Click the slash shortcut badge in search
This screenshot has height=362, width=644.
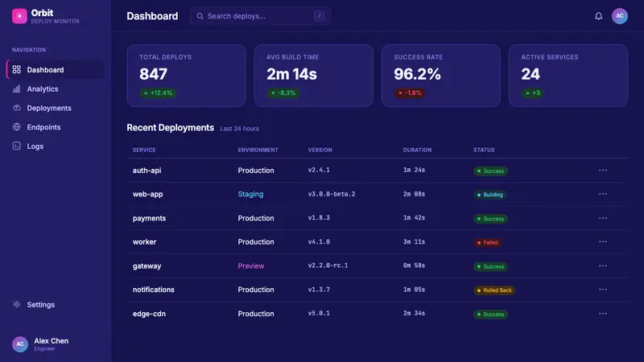pyautogui.click(x=319, y=16)
